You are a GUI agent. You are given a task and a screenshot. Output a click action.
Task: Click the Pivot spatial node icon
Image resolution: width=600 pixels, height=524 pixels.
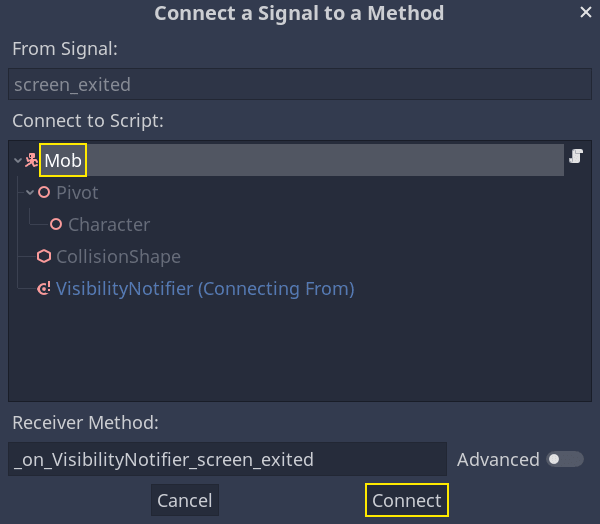click(x=44, y=192)
